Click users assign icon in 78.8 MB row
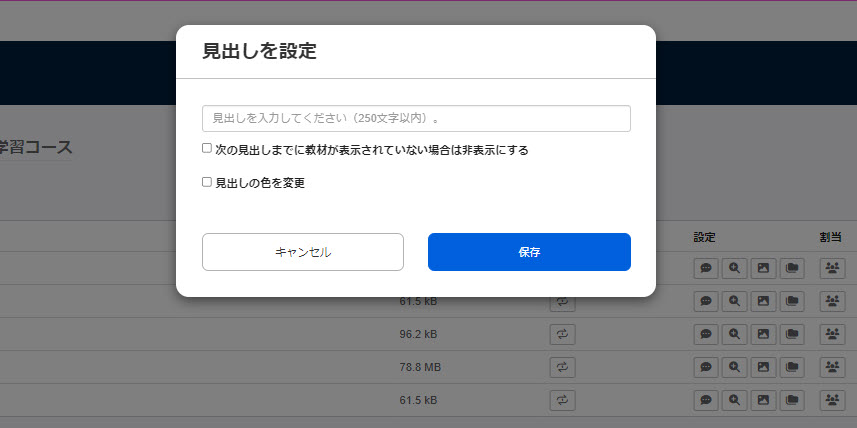The width and height of the screenshot is (857, 428). [832, 367]
